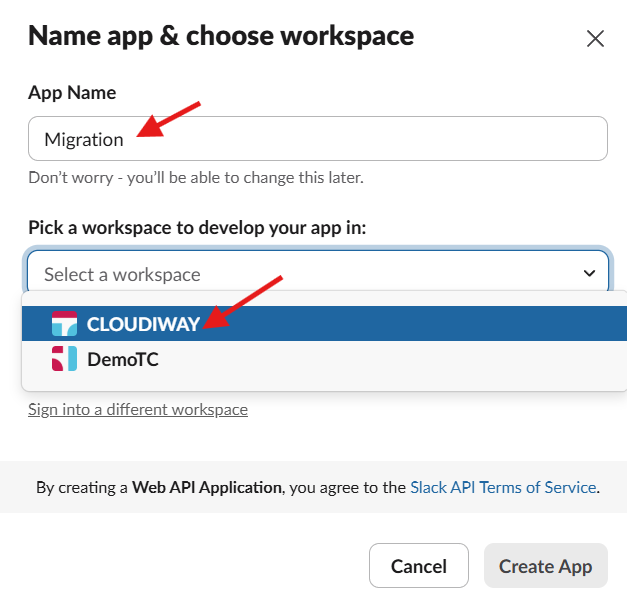Click the CLOUDIWAY workspace logo icon
This screenshot has width=627, height=610.
[x=64, y=324]
